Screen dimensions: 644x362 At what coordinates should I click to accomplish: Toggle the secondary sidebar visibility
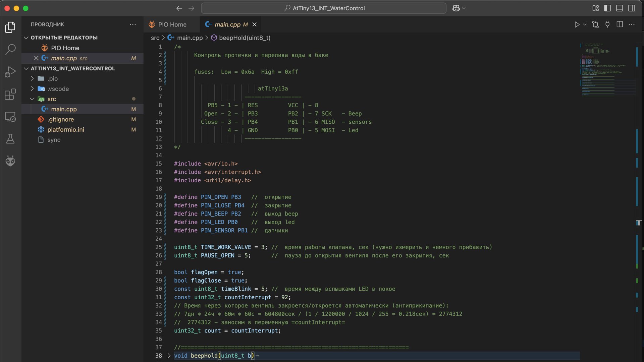tap(632, 8)
